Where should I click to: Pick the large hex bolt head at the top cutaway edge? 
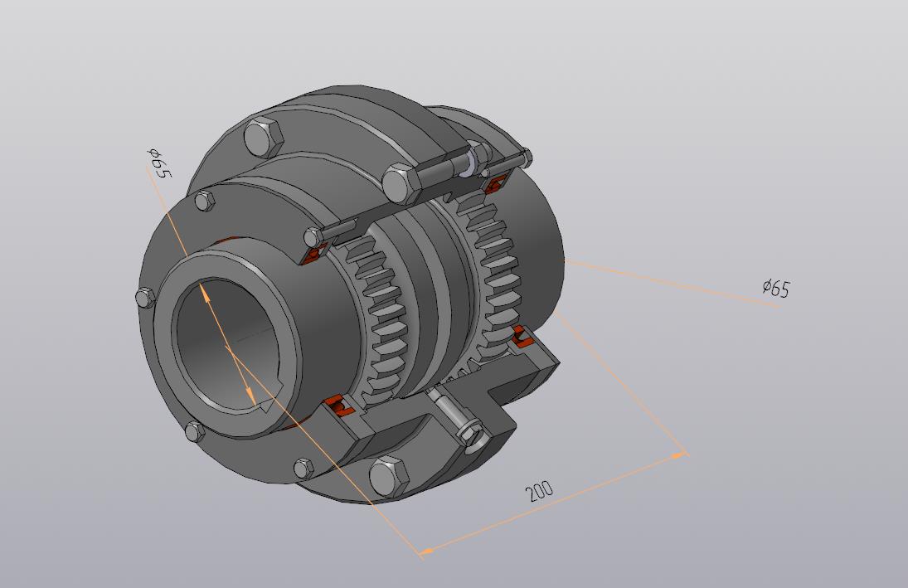(402, 183)
